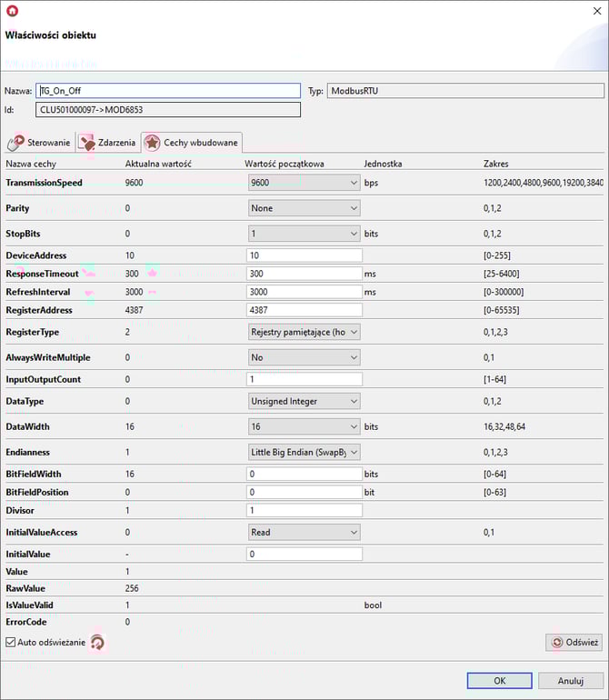Click the Zdarzenia tab icon
Viewport: 609px width, 700px height.
point(86,143)
